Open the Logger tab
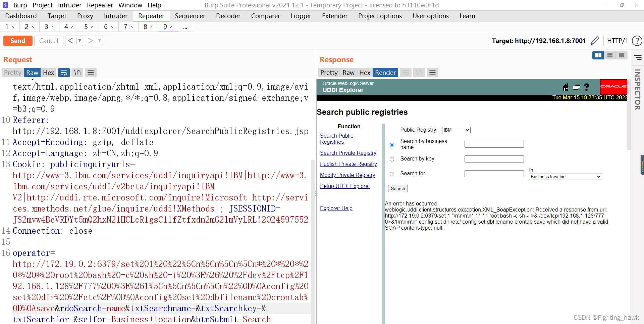Viewport: 644px width, 324px height. tap(301, 16)
